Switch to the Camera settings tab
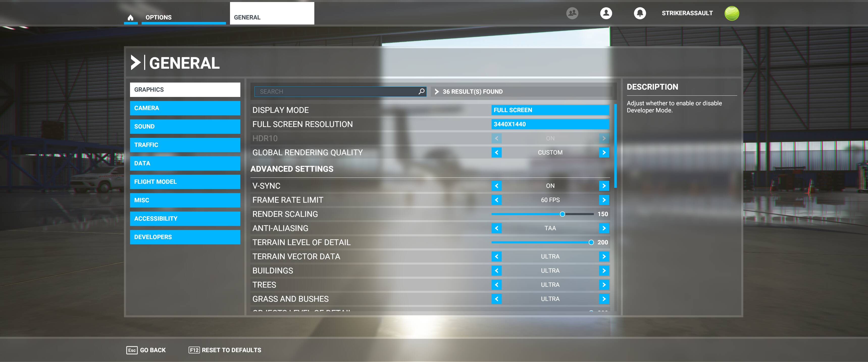The width and height of the screenshot is (868, 362). click(x=185, y=108)
